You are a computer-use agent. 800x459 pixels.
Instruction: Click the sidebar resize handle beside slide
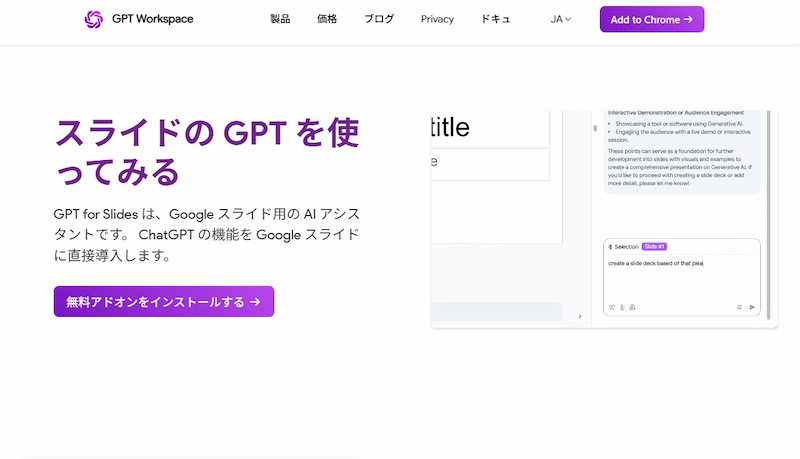point(595,129)
